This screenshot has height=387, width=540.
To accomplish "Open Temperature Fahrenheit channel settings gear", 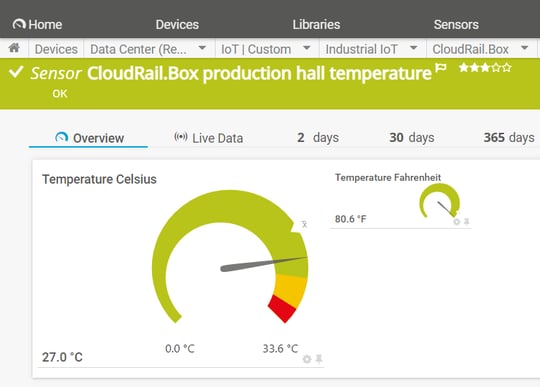I will point(457,222).
